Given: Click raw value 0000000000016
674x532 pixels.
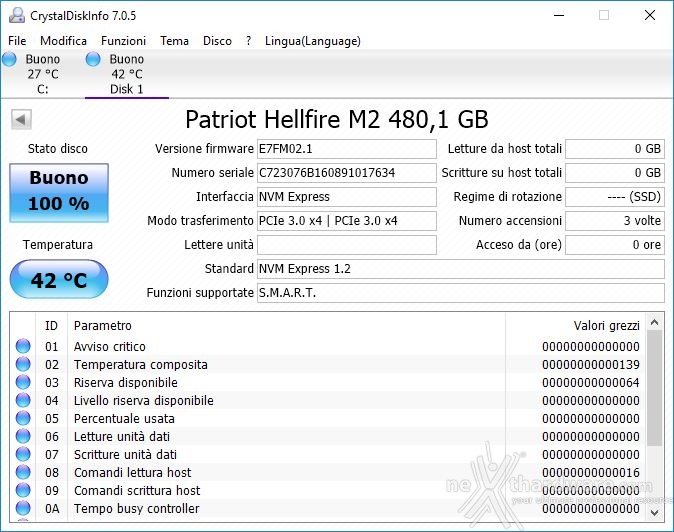Looking at the screenshot, I should click(x=591, y=472).
